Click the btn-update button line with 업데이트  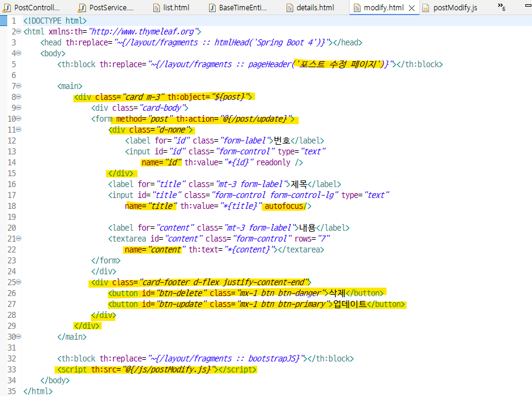(x=256, y=304)
